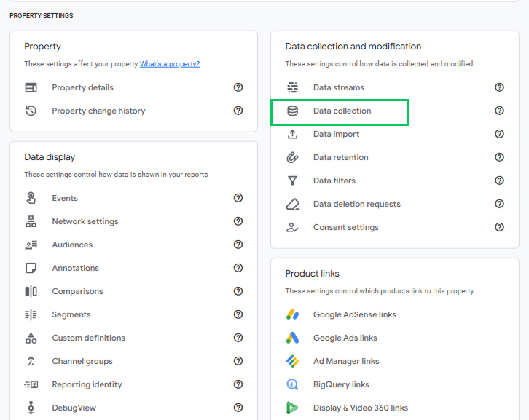Open the BigQuery links label
The width and height of the screenshot is (529, 420).
pos(341,384)
